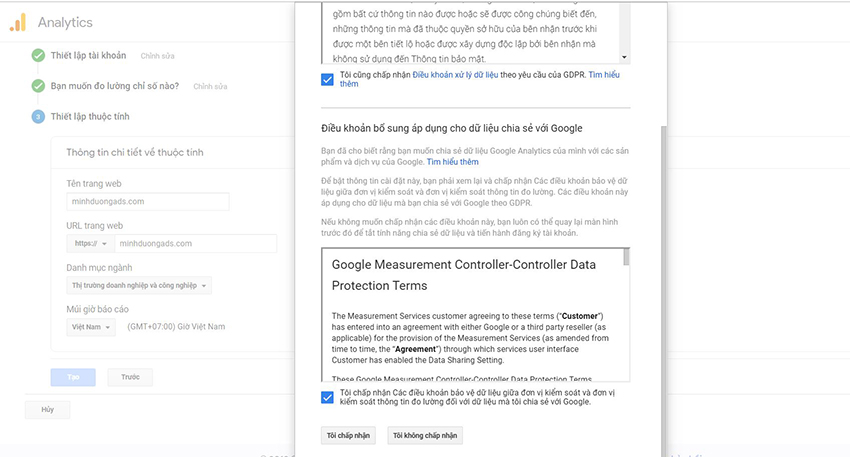This screenshot has width=850, height=457.
Task: Select the Thiết lập thuộc tính step
Action: coord(90,117)
